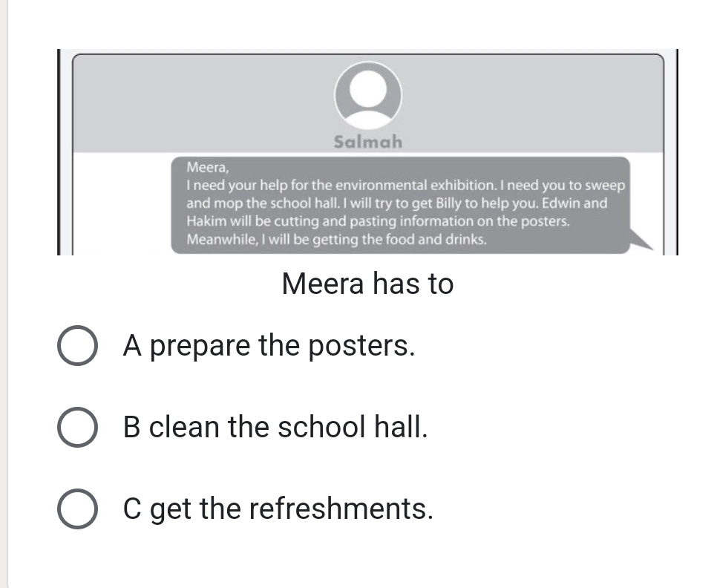Click the beige page margin strip

[4, 297]
